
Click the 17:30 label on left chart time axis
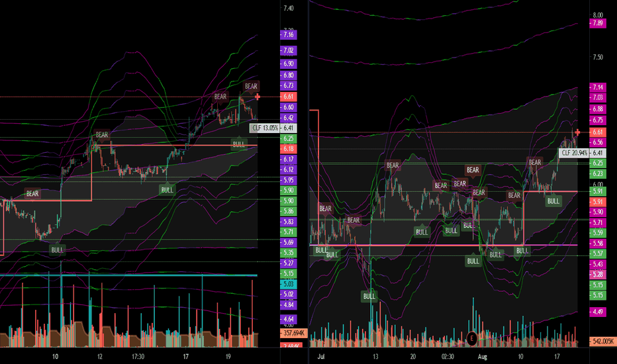(138, 357)
